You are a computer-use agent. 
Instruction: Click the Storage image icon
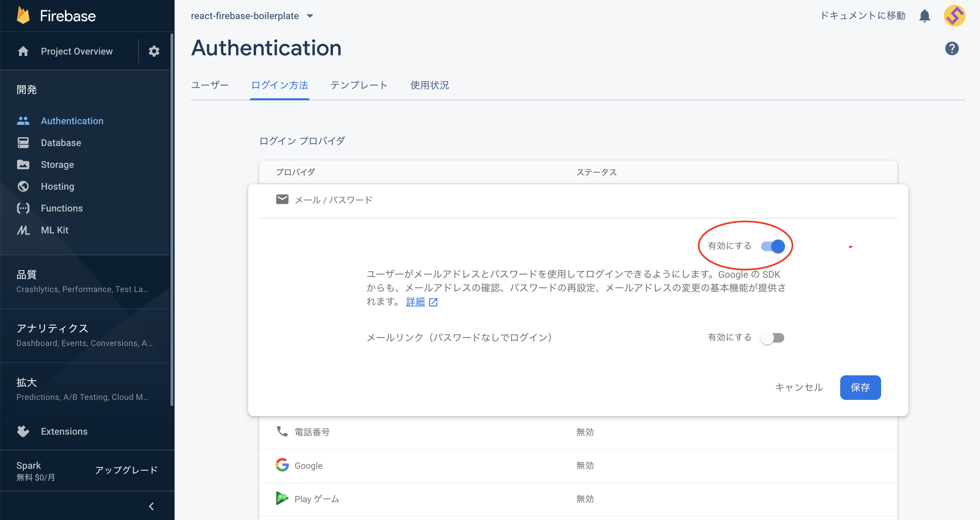[x=23, y=164]
